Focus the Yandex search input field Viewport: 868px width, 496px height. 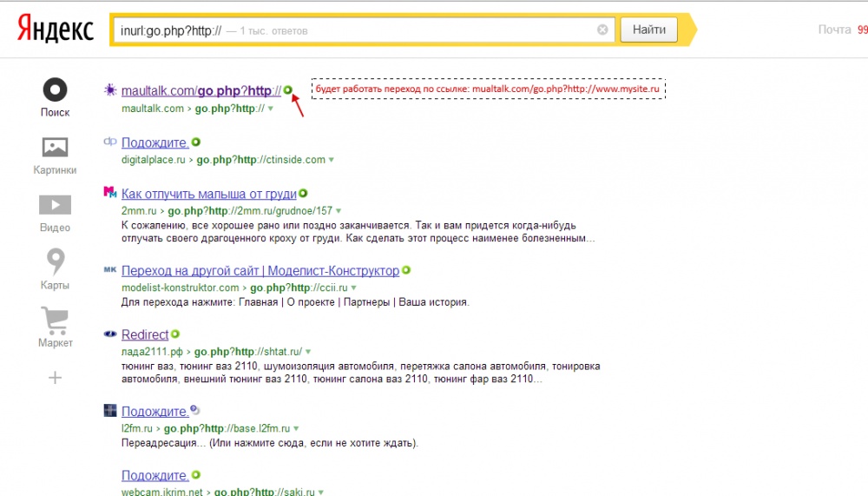pyautogui.click(x=363, y=30)
